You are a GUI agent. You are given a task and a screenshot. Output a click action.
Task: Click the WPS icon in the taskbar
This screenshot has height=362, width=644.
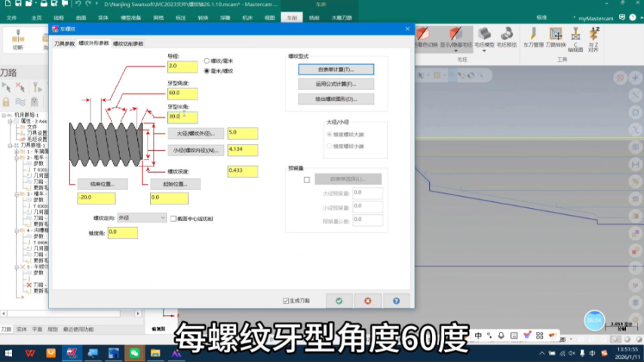29,353
